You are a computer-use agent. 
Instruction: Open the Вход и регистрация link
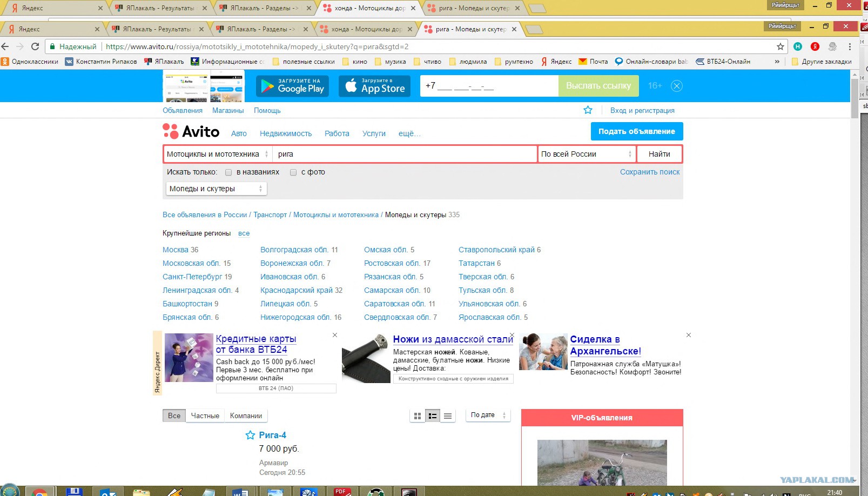[x=642, y=110]
